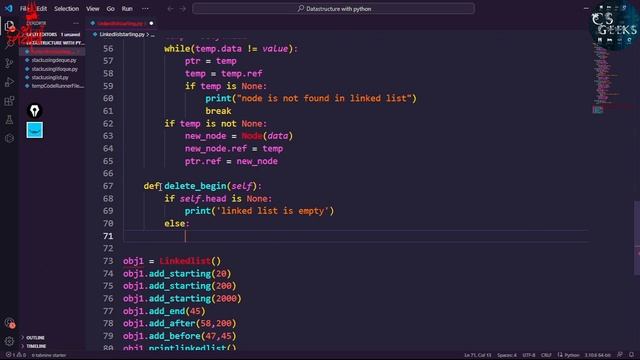Click the tabnine starter status bar item
Screen dimensions: 640x360
click(49, 355)
